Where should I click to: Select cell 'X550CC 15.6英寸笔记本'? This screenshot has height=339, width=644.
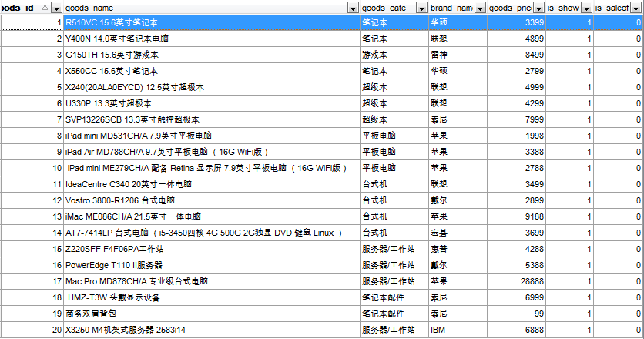point(212,71)
